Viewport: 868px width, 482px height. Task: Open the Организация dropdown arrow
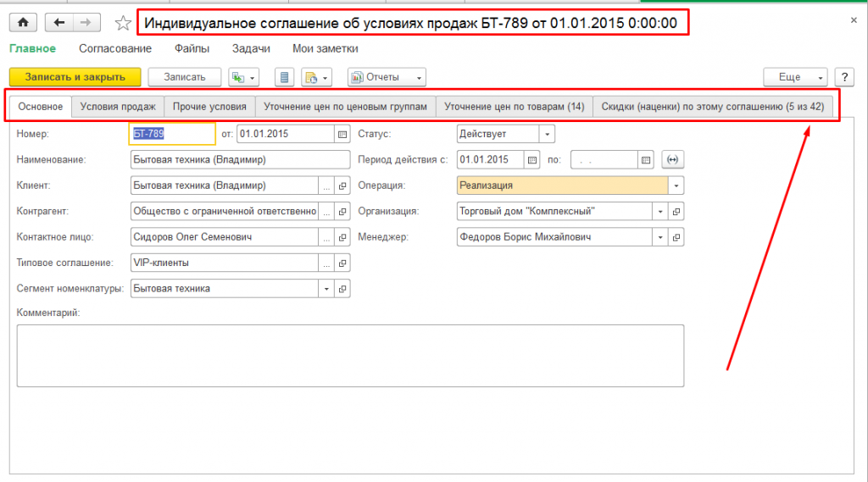coord(659,211)
